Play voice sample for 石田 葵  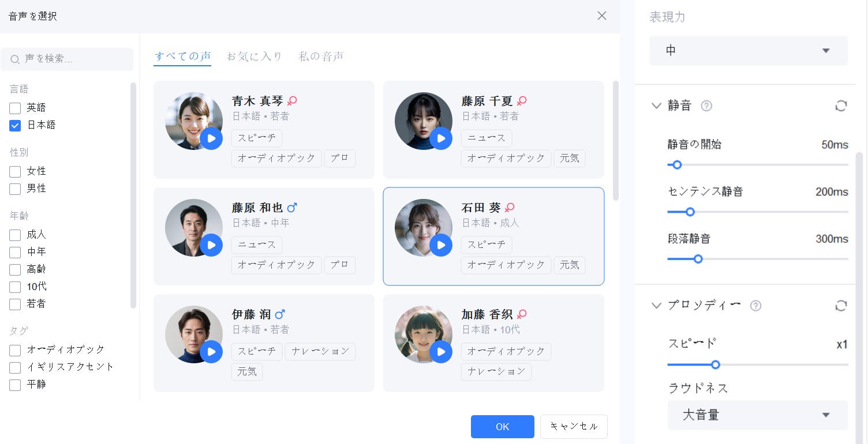(441, 245)
